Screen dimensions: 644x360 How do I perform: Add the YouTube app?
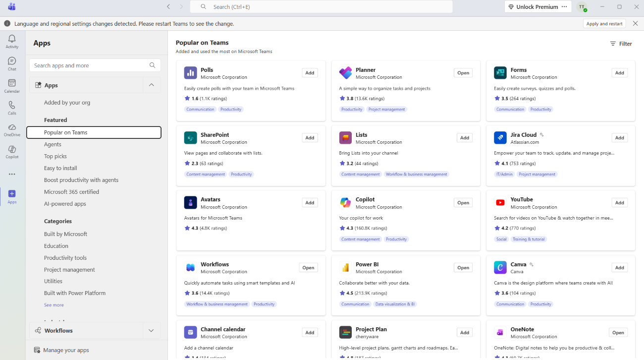click(620, 202)
